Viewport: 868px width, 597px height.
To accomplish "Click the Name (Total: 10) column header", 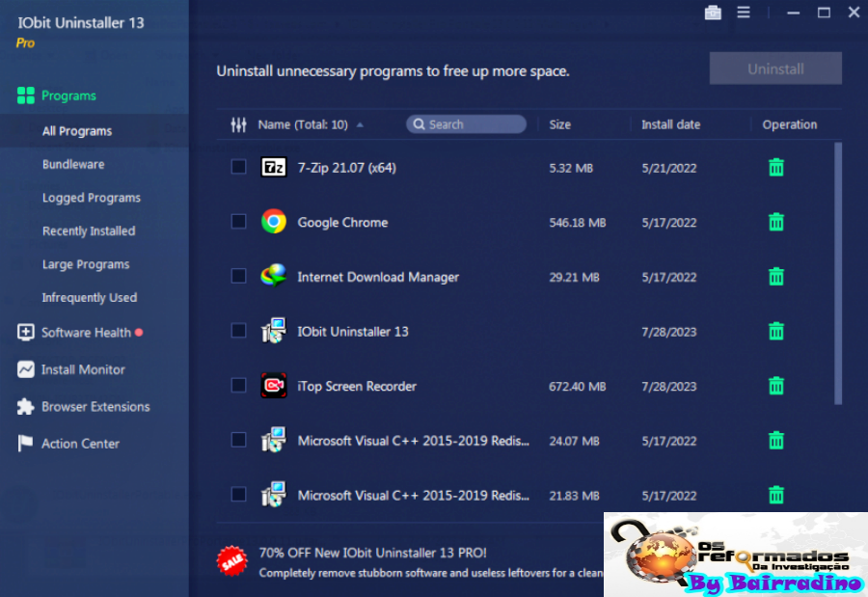I will [303, 124].
